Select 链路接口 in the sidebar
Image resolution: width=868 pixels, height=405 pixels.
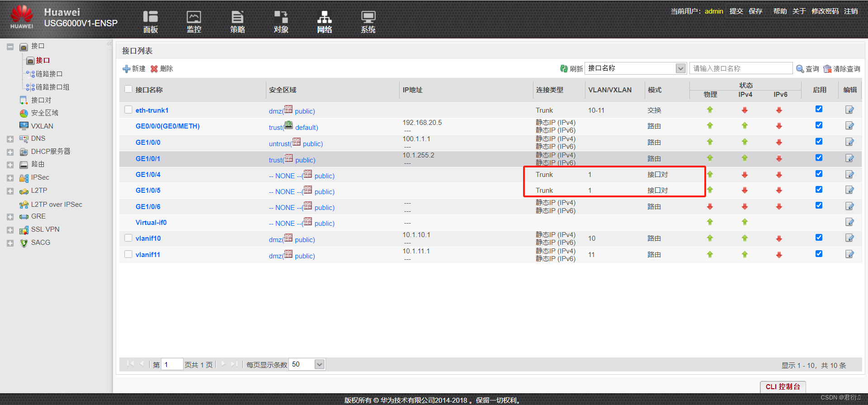pos(49,74)
